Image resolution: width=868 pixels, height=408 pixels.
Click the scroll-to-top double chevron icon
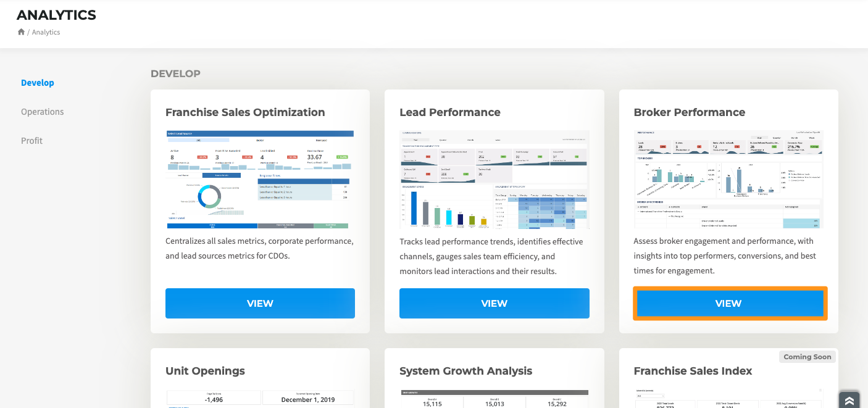click(849, 401)
